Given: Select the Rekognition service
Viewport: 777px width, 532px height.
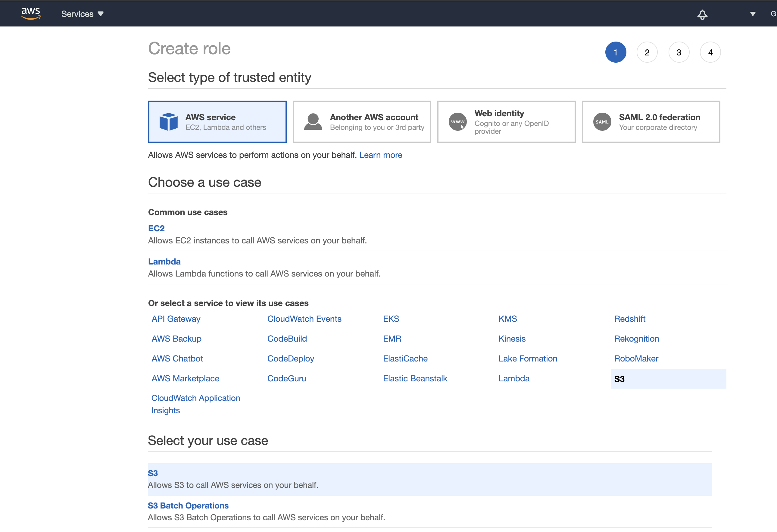Looking at the screenshot, I should click(x=637, y=339).
